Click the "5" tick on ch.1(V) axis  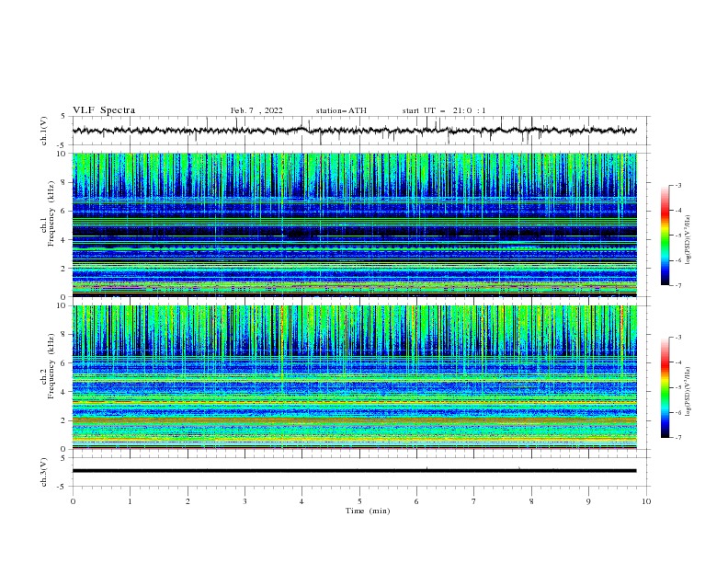64,117
